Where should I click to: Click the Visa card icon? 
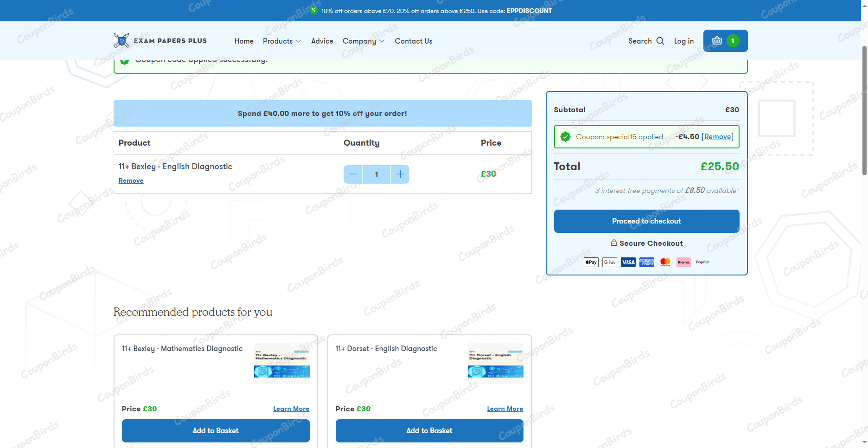point(628,262)
